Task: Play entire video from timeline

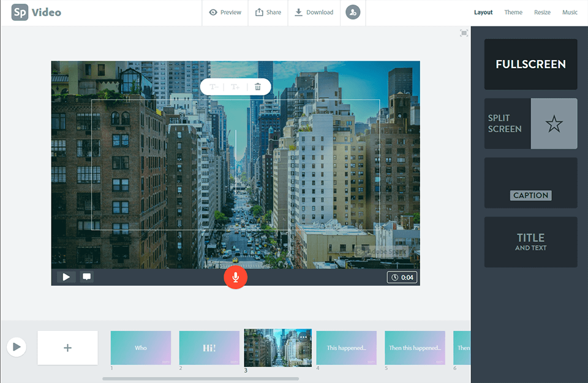Action: pyautogui.click(x=17, y=347)
